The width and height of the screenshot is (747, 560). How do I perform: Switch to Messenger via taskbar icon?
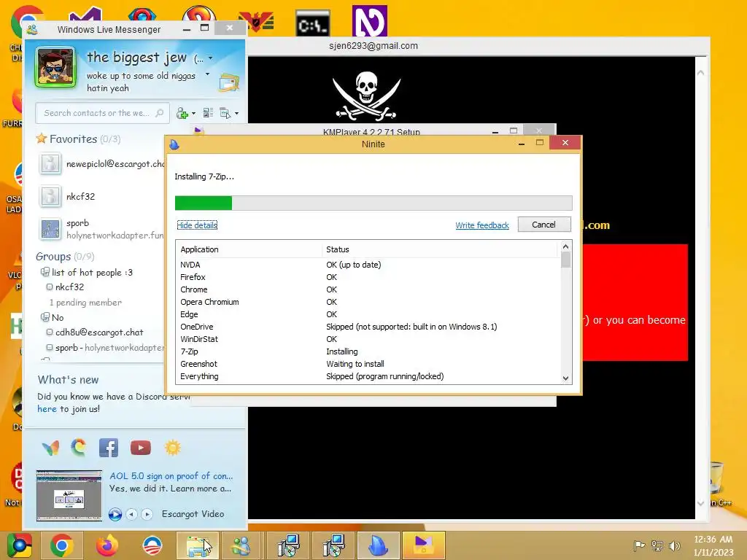point(242,545)
